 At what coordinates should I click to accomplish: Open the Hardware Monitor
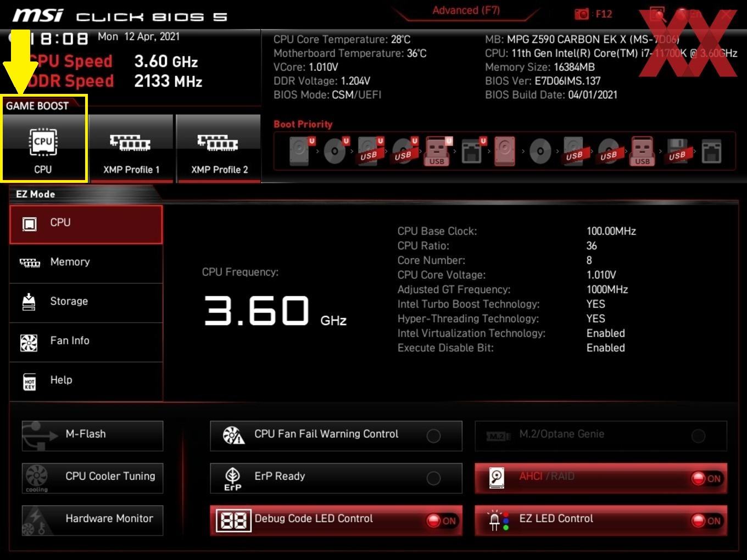click(92, 520)
